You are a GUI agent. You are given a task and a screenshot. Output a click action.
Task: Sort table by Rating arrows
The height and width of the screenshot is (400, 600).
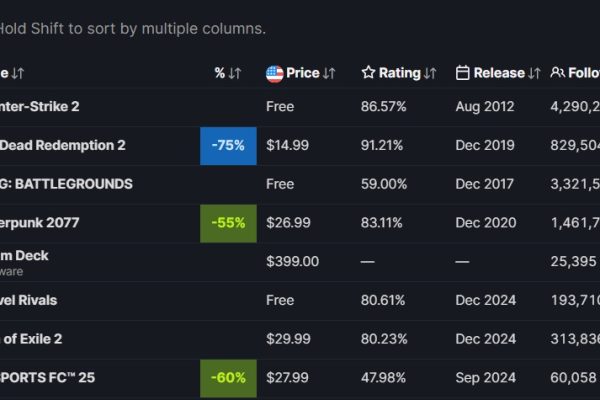click(x=430, y=73)
